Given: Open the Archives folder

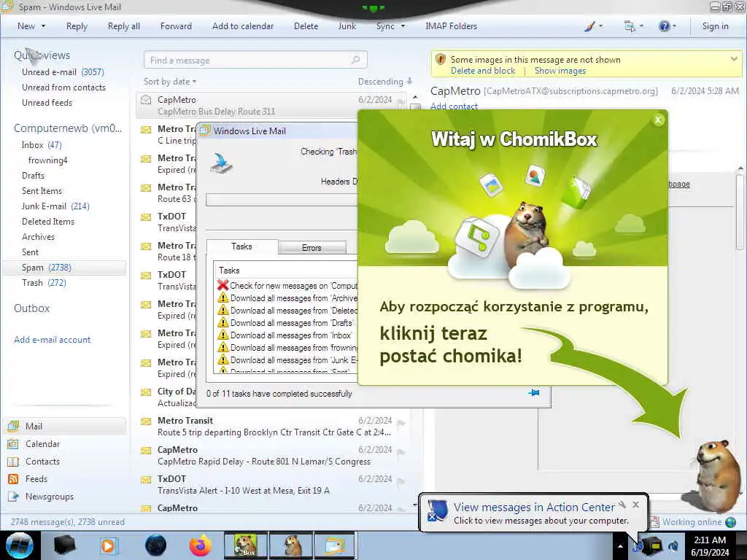Looking at the screenshot, I should click(x=38, y=237).
